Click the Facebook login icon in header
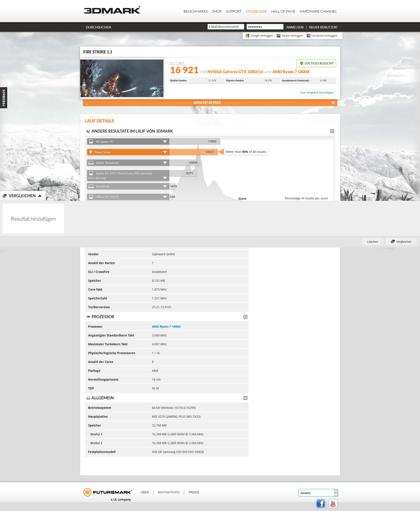 click(x=309, y=36)
